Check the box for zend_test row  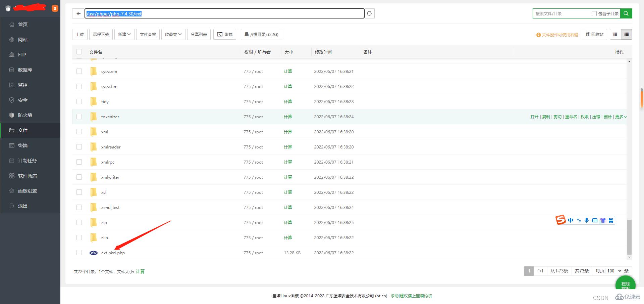point(79,207)
